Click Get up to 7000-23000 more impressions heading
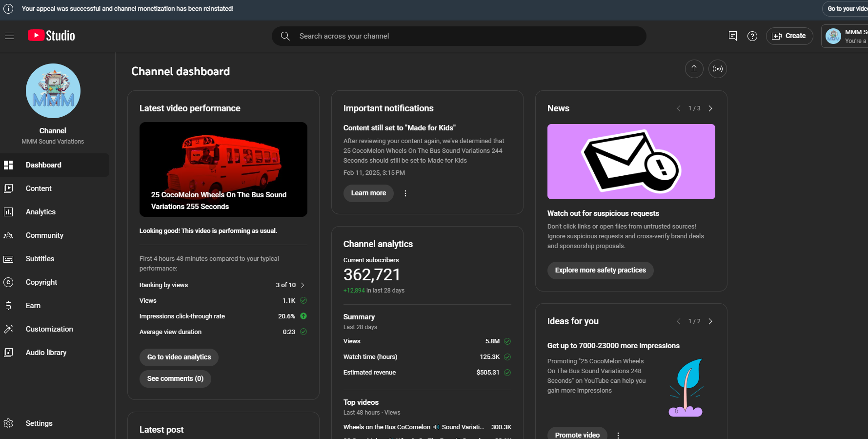This screenshot has width=868, height=439. tap(613, 346)
